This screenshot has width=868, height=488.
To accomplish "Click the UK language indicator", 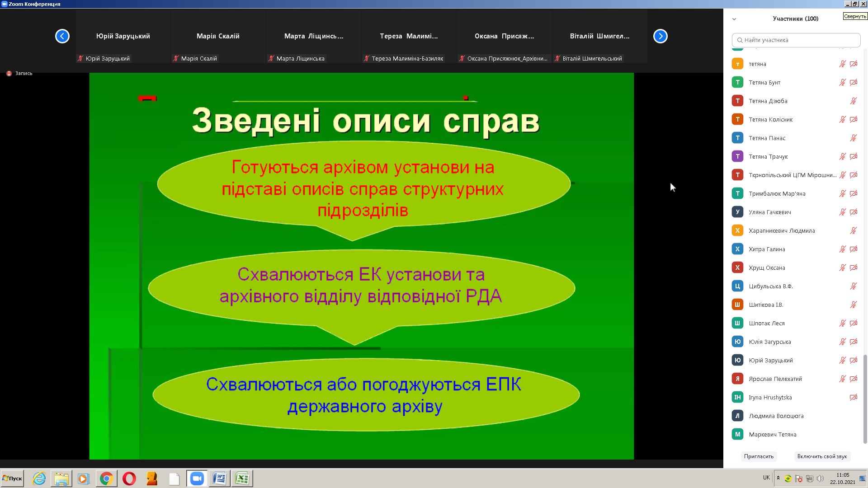I will point(766,478).
